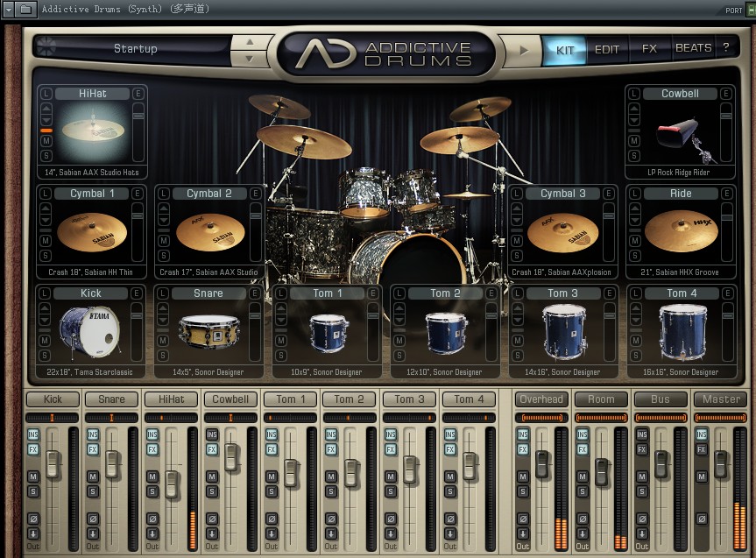The width and height of the screenshot is (756, 558).
Task: Click the Master channel volume fader
Action: coord(721,465)
